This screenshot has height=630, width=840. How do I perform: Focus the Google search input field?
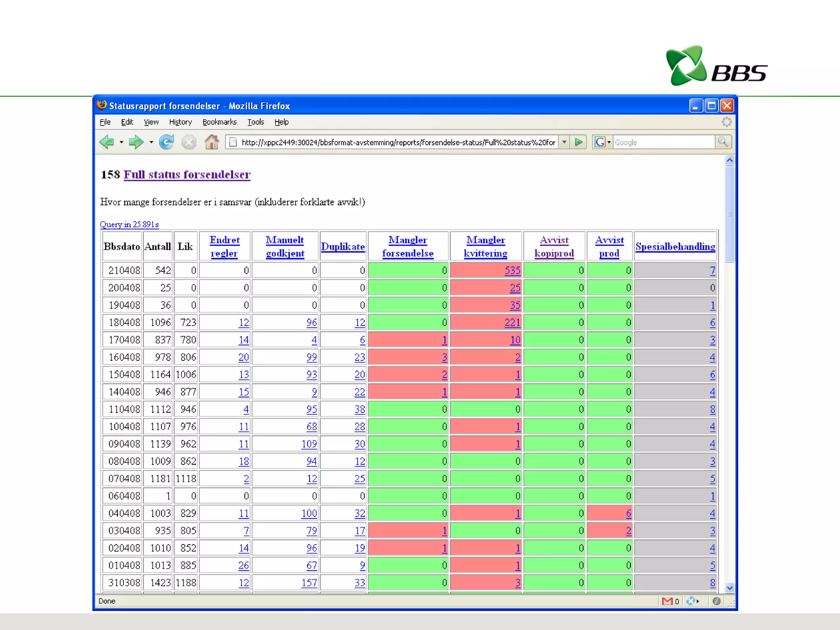[663, 142]
